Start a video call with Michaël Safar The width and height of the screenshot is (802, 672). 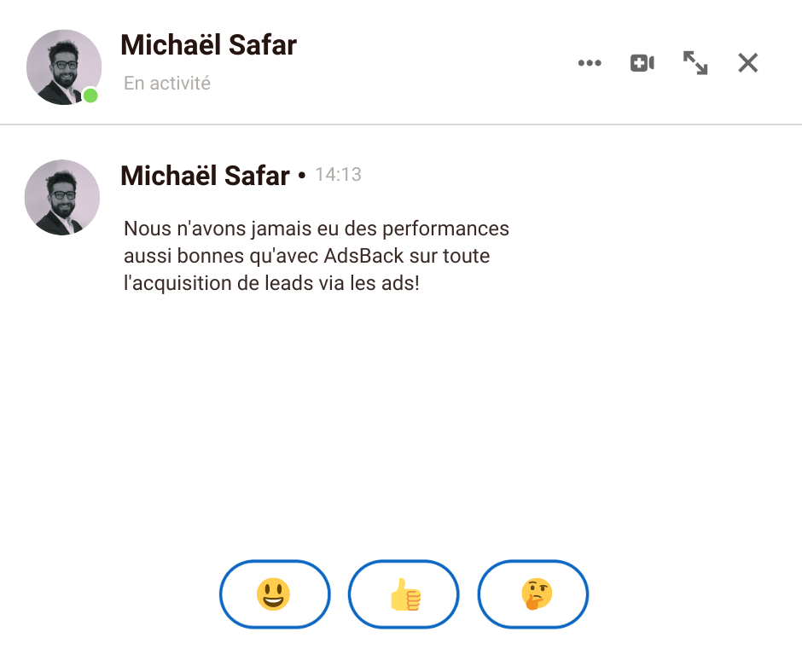(x=642, y=63)
